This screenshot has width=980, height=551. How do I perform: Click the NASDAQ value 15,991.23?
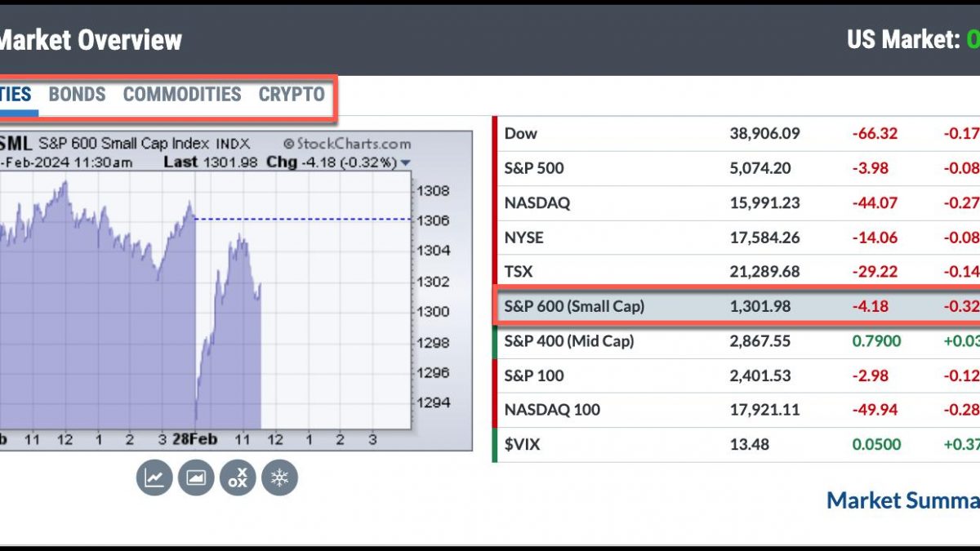(764, 203)
